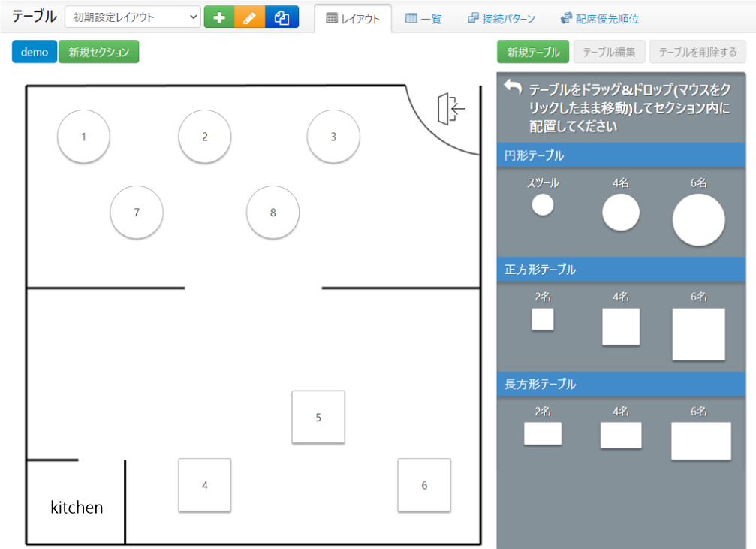Viewport: 756px width, 549px height.
Task: Select the 2-person square table shape
Action: 543,319
